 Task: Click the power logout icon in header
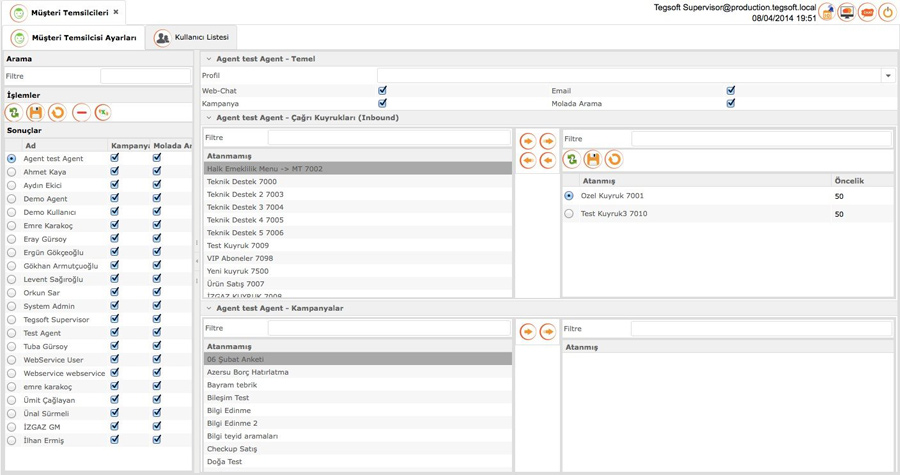887,12
